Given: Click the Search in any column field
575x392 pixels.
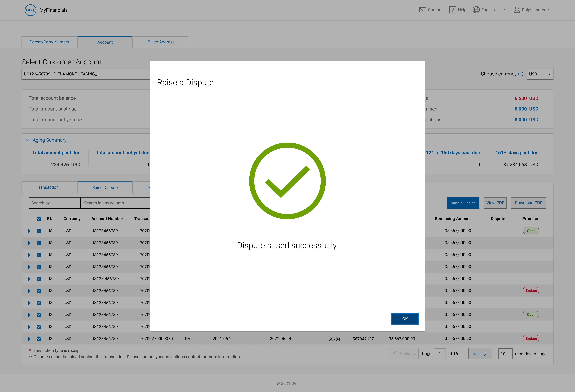Looking at the screenshot, I should click(x=115, y=203).
